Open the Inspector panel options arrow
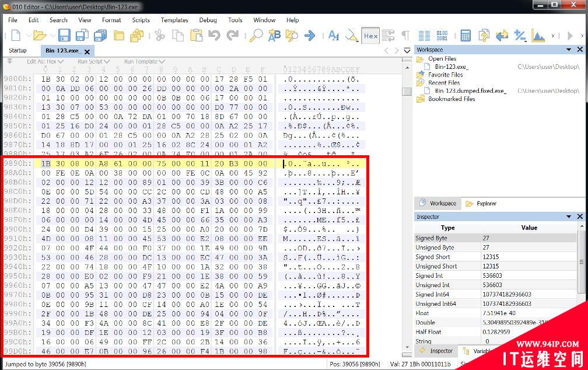Viewport: 588px width, 370px height. 569,217
